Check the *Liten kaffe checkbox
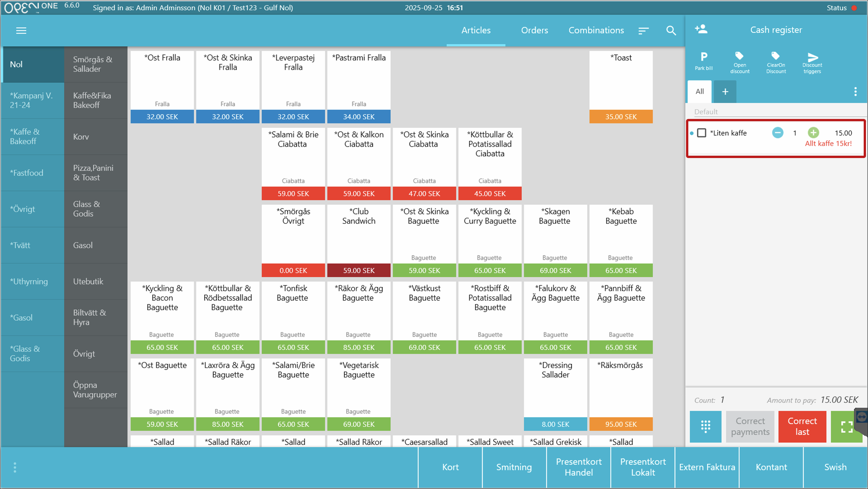The height and width of the screenshot is (489, 868). [x=702, y=133]
